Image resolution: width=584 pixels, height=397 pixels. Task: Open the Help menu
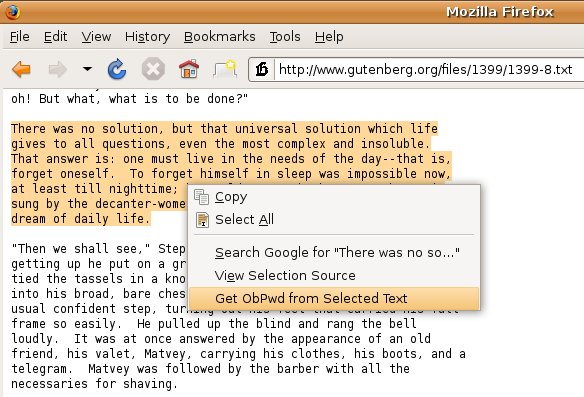pyautogui.click(x=329, y=36)
